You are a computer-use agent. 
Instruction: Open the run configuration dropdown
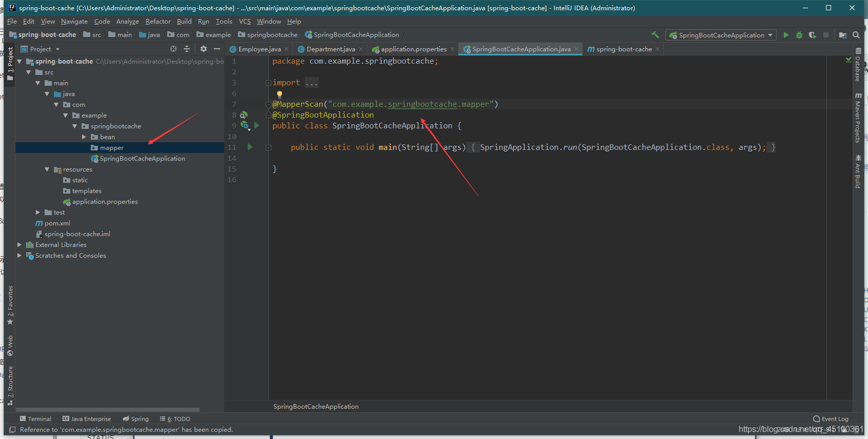(721, 35)
